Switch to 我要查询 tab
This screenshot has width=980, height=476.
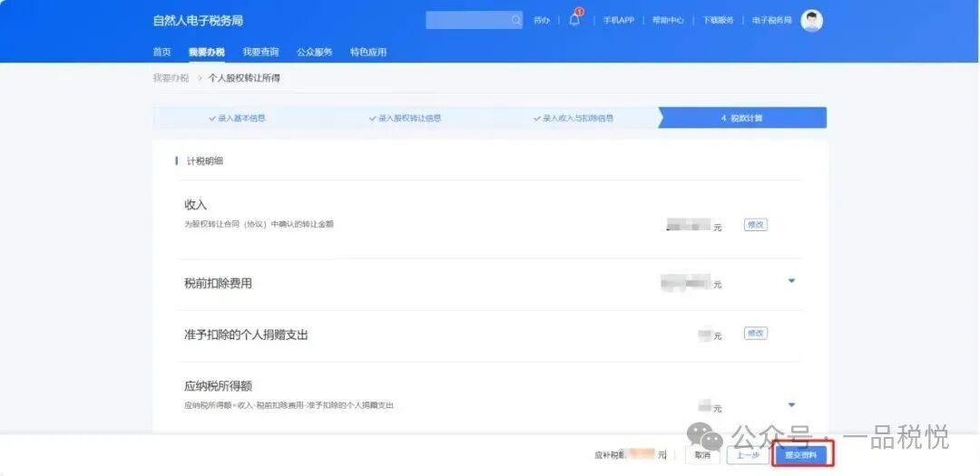[260, 52]
